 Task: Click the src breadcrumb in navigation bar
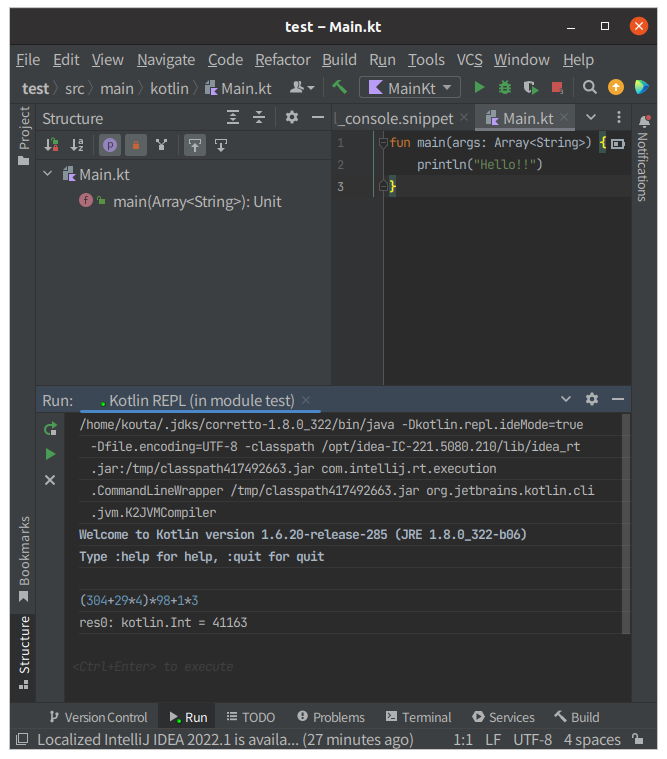[74, 89]
